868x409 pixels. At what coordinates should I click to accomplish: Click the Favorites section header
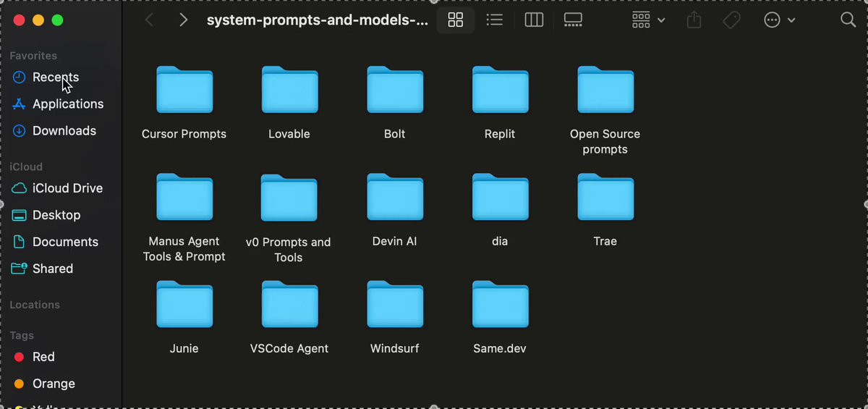(x=33, y=56)
